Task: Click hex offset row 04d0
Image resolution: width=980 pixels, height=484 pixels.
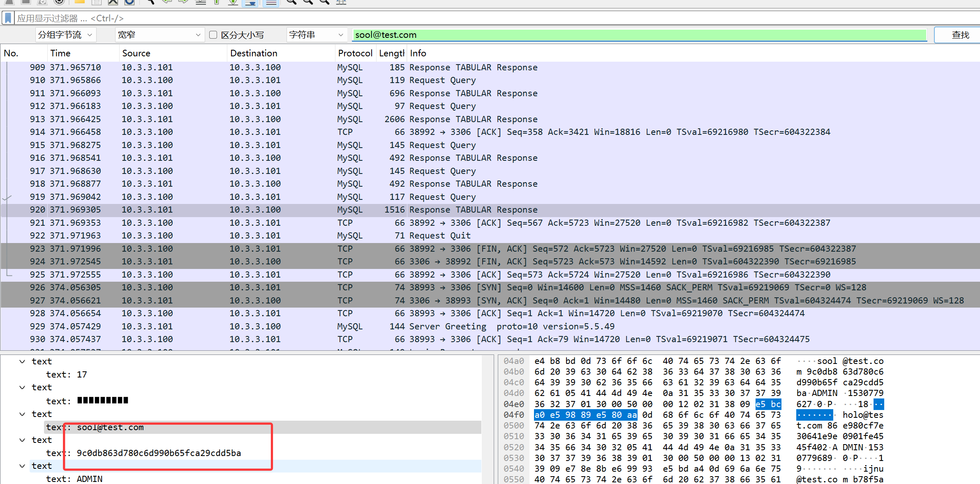Action: click(514, 393)
